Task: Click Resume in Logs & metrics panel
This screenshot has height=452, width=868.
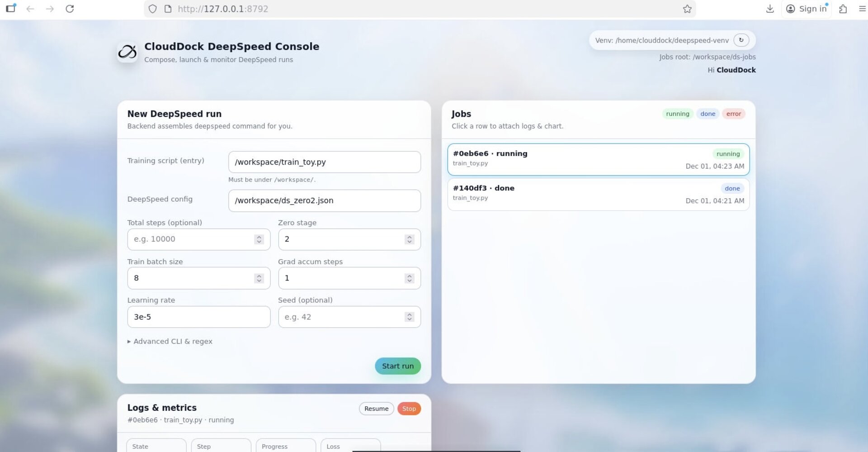Action: pos(376,408)
